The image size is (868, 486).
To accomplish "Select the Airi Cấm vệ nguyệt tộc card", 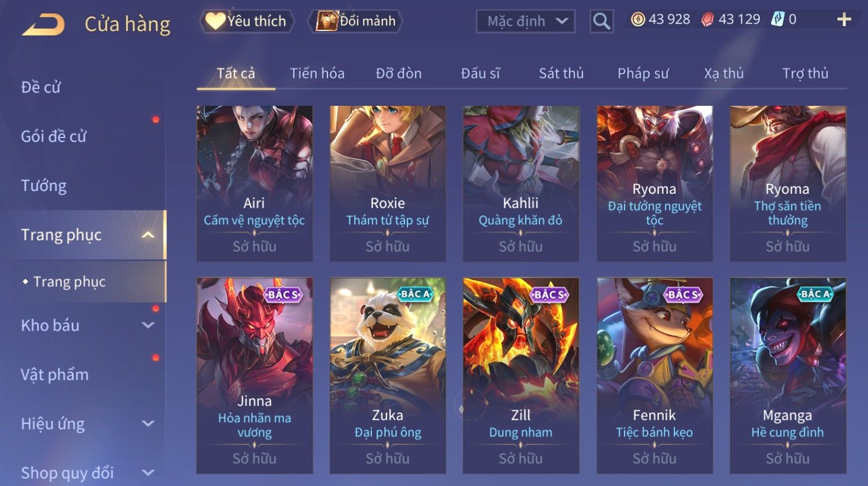I will (254, 183).
